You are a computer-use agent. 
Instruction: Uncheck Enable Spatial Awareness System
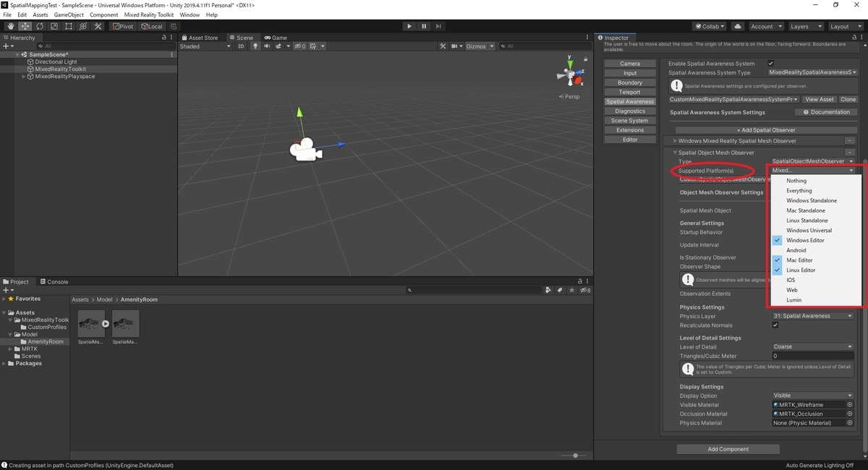pyautogui.click(x=771, y=64)
